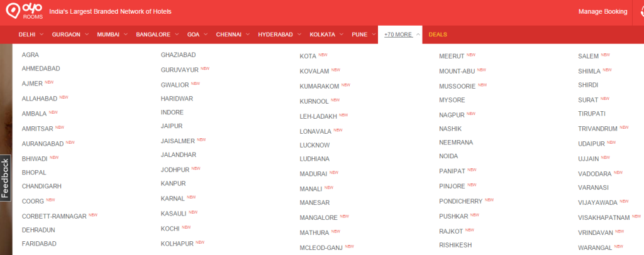This screenshot has height=255, width=644.
Task: Choose Haridwar city link
Action: 177,99
